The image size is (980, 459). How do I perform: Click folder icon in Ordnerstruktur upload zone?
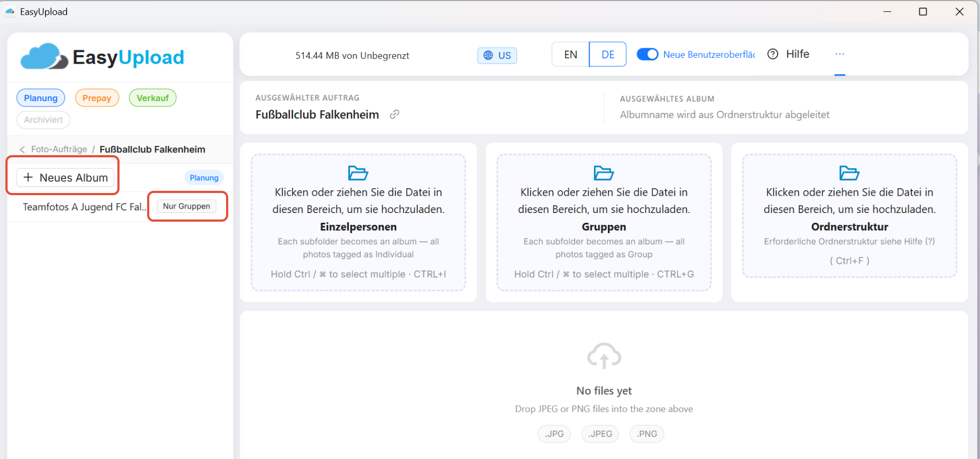pyautogui.click(x=849, y=173)
